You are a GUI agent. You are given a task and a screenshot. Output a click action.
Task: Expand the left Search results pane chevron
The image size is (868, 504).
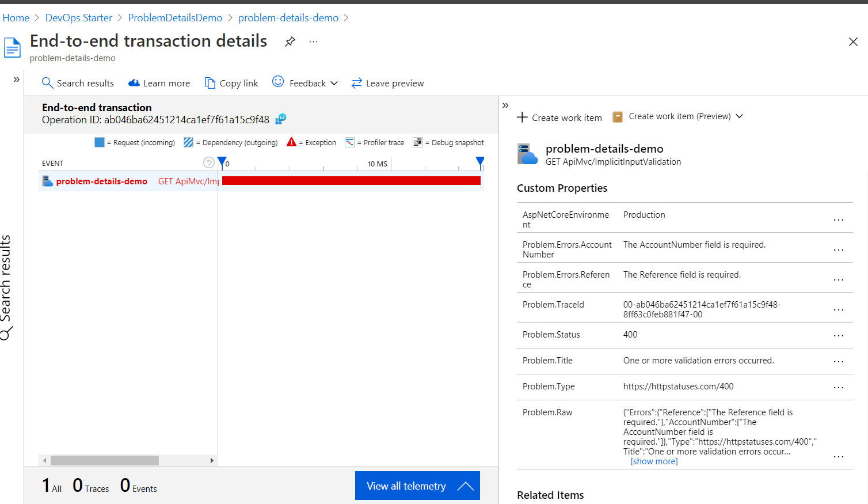pos(17,79)
